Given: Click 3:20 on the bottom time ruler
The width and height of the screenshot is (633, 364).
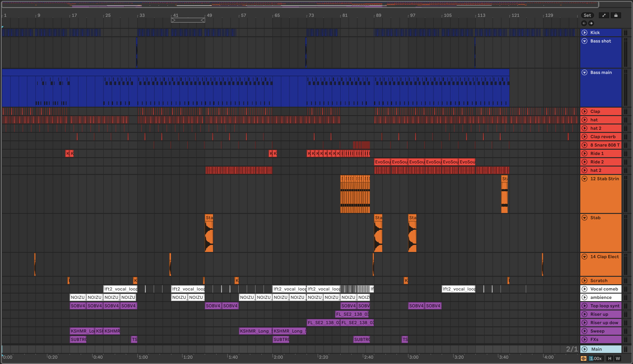Looking at the screenshot, I should (x=459, y=357).
